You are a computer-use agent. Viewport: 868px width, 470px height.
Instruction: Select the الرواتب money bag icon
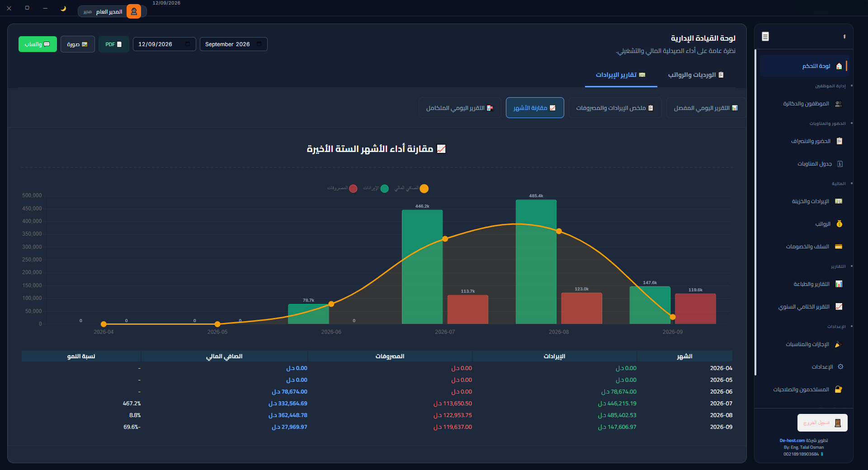pos(840,224)
